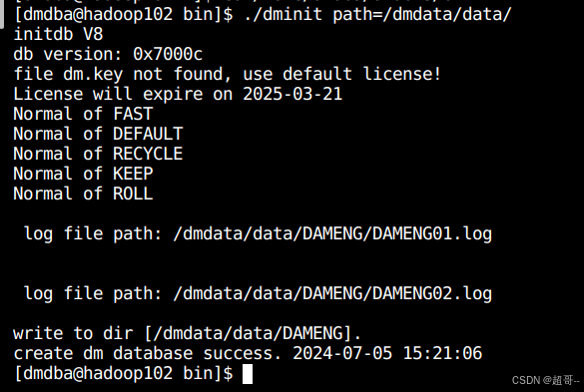Click the 'file dm.key not found' warning line

pos(228,74)
